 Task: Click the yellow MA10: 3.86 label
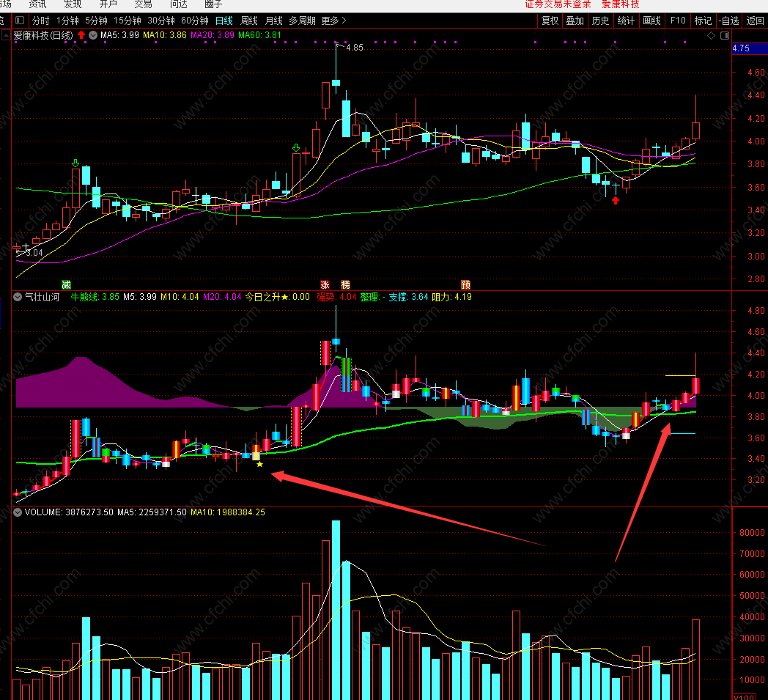point(165,35)
